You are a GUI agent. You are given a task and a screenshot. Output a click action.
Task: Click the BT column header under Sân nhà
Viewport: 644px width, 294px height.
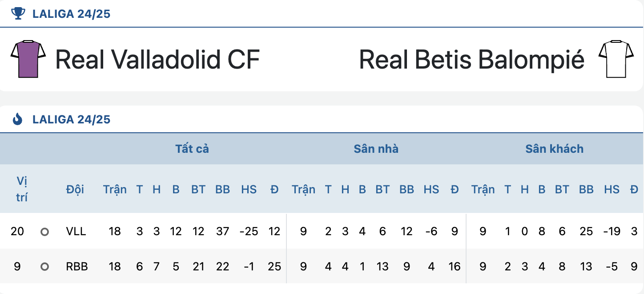click(x=382, y=189)
